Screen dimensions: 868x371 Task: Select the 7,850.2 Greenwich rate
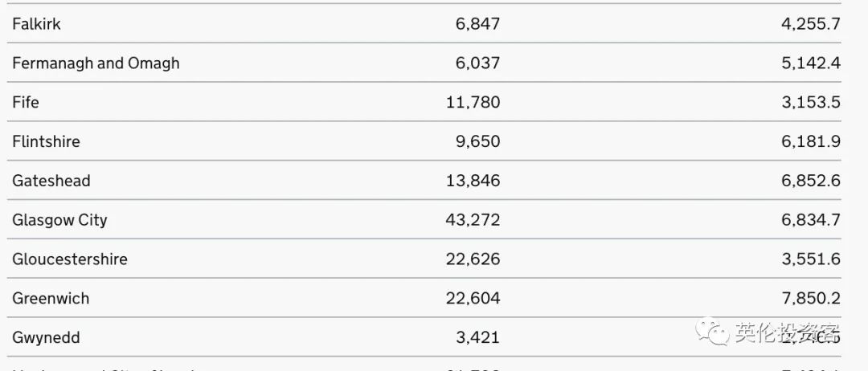tap(810, 299)
